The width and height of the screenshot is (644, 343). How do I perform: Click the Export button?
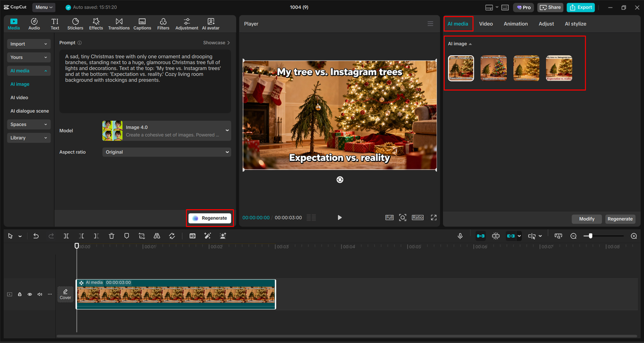coord(581,7)
